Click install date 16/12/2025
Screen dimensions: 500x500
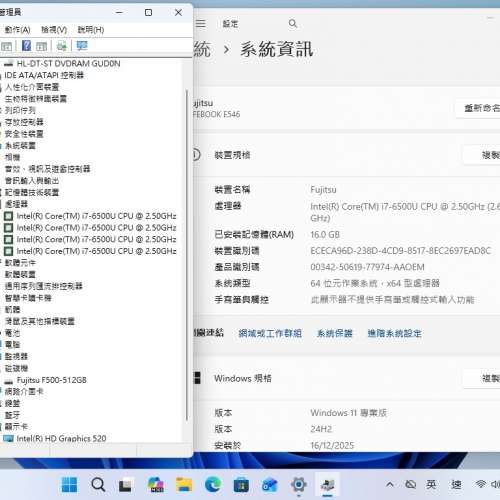(332, 446)
